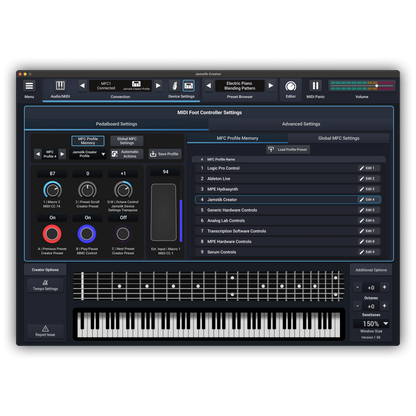This screenshot has width=416, height=416.
Task: Save the current MFC profile
Action: coord(165,154)
